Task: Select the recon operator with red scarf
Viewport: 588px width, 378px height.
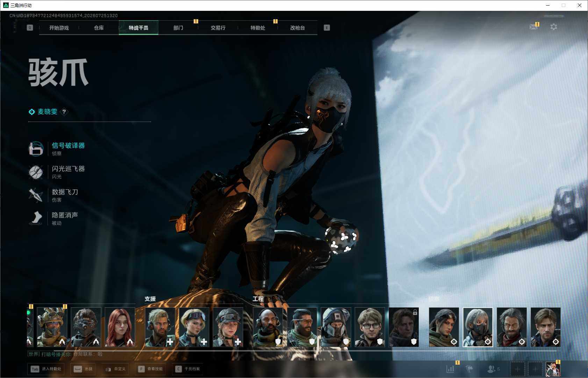Action: click(x=512, y=327)
